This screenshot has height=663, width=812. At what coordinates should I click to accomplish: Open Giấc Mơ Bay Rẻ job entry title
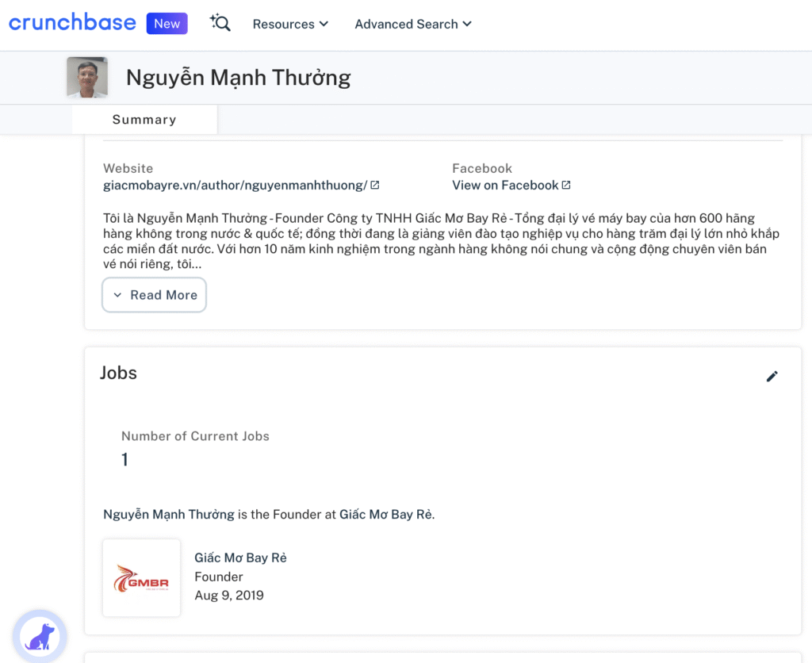[x=240, y=558]
